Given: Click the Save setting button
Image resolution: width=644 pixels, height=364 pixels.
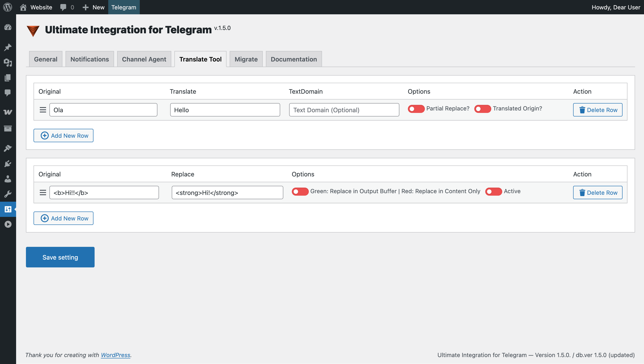Looking at the screenshot, I should (x=60, y=257).
